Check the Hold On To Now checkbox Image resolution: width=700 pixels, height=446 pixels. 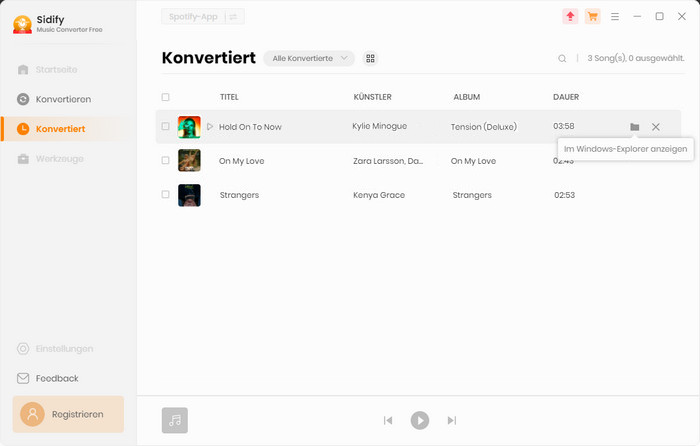tap(166, 126)
